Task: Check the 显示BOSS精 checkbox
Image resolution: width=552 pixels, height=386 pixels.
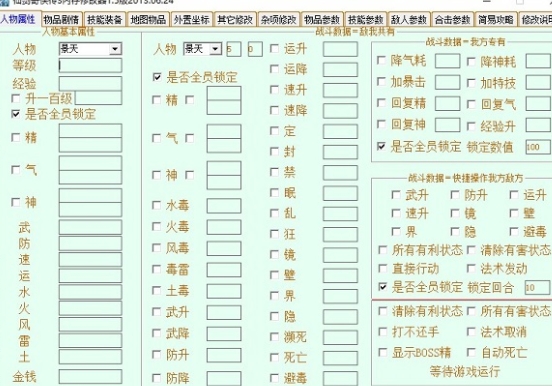Action: (x=383, y=352)
